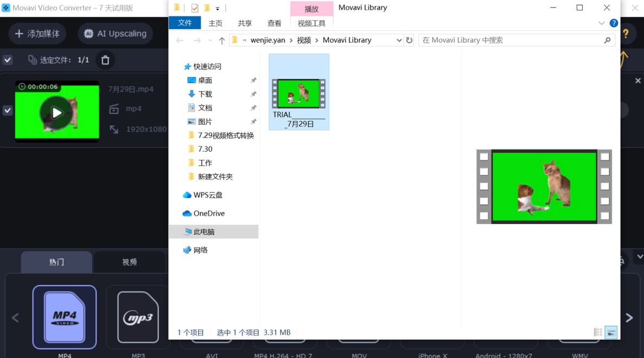This screenshot has width=644, height=358.
Task: Switch to the 查看 ribbon tab
Action: [x=274, y=23]
